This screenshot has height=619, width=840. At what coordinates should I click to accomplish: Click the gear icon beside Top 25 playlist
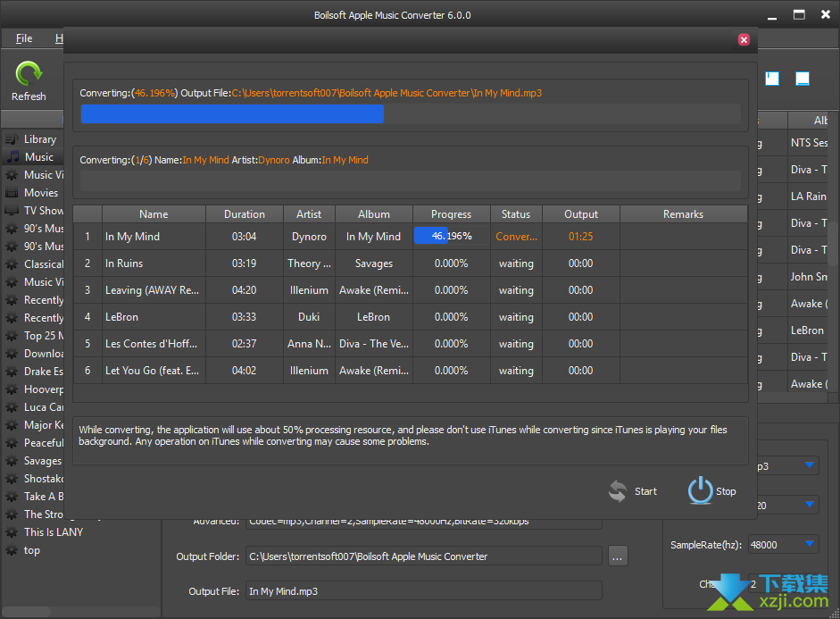tap(12, 336)
